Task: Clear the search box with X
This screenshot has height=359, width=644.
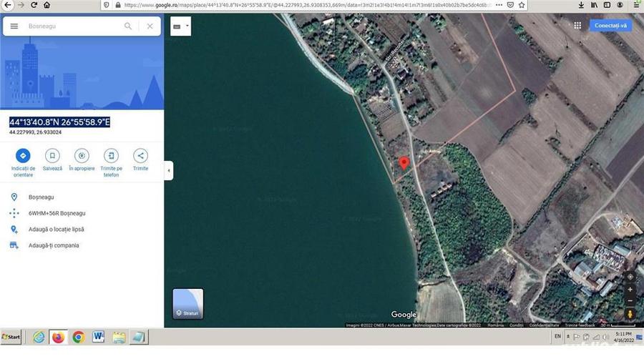Action: click(150, 26)
